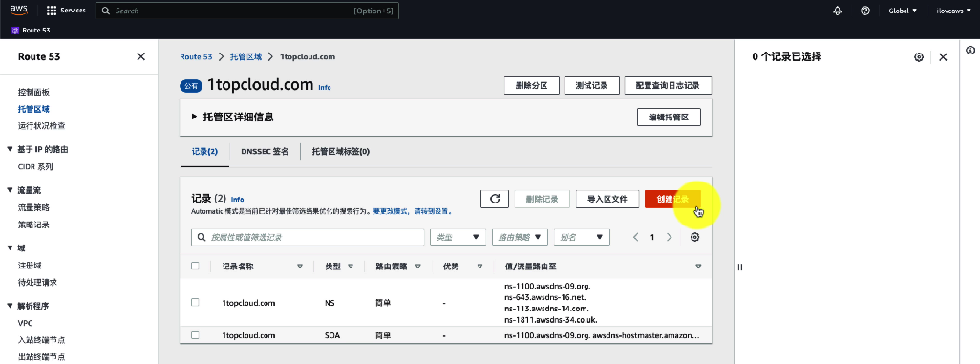The image size is (980, 364).
Task: Sort by 优势 column arrow
Action: [479, 267]
